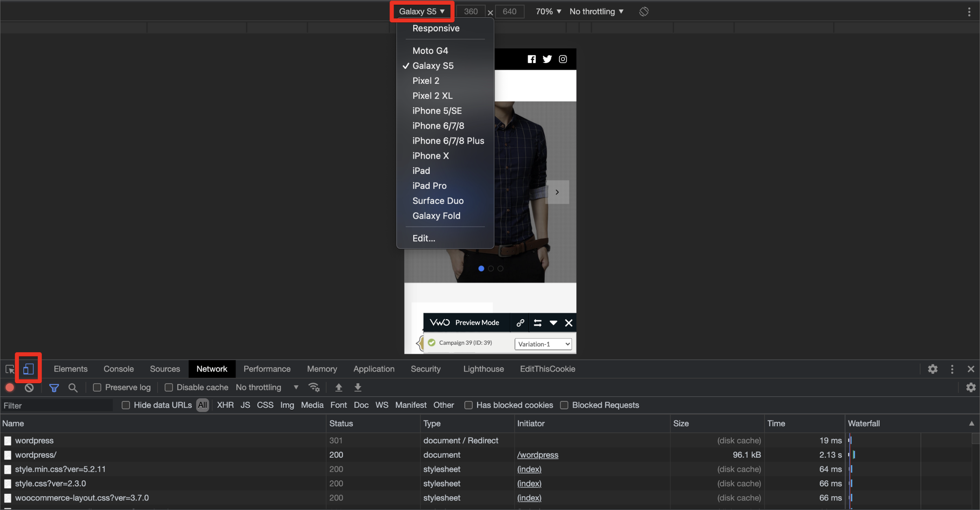Open the Variation-1 dropdown
Image resolution: width=980 pixels, height=510 pixels.
543,344
